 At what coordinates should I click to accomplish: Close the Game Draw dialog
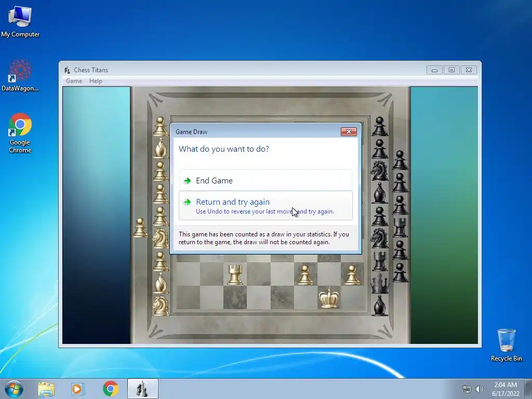349,131
